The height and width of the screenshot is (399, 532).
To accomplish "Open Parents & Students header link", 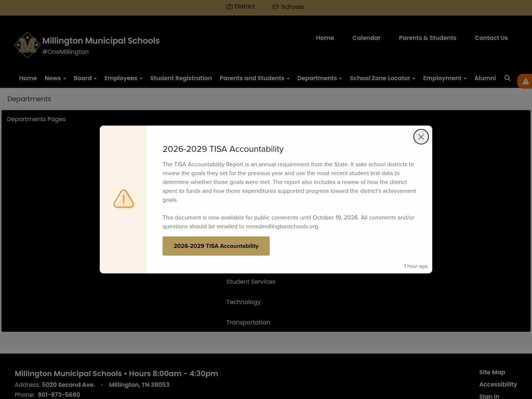I will [427, 38].
